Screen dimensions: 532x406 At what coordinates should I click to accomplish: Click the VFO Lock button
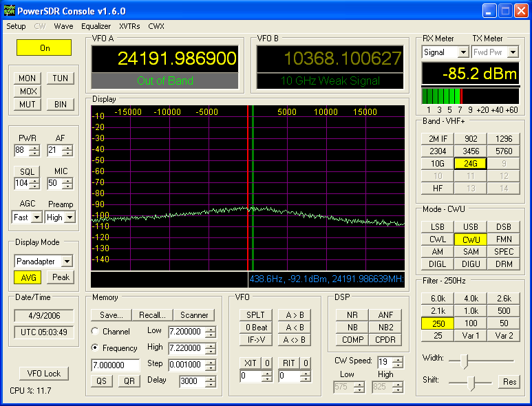[x=44, y=374]
